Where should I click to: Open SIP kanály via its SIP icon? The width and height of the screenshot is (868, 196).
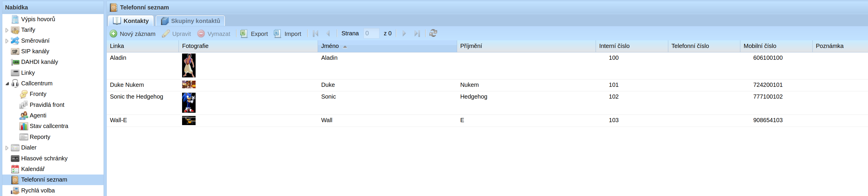[x=15, y=52]
